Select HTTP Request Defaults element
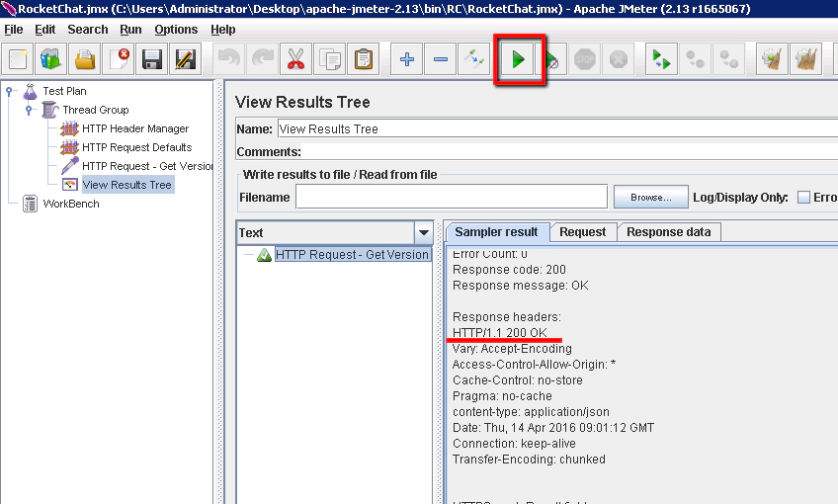The height and width of the screenshot is (504, 838). (136, 147)
